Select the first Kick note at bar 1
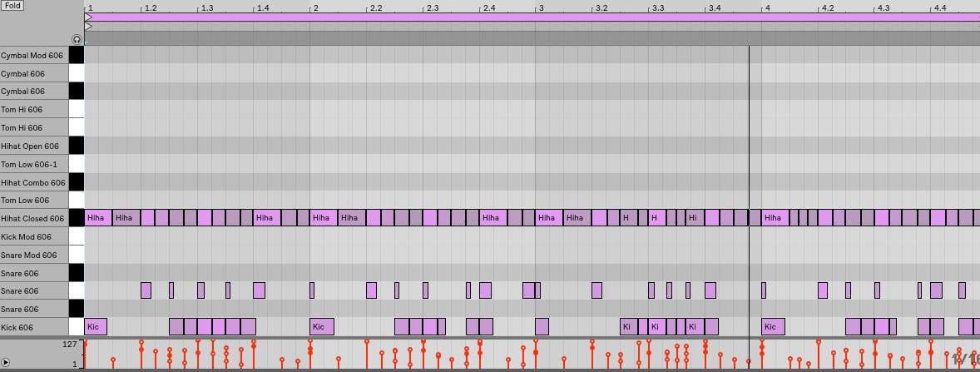This screenshot has width=980, height=372. coord(96,327)
